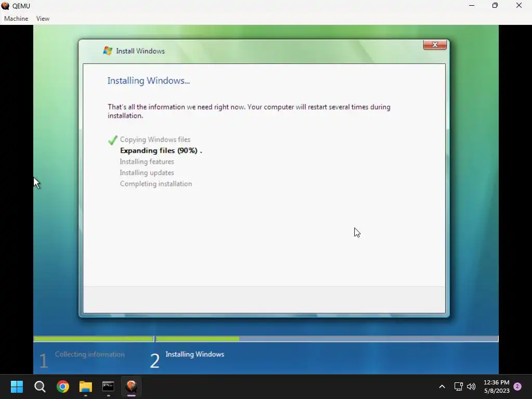This screenshot has width=532, height=399.
Task: Select the 'Installing updates' step text
Action: pos(147,172)
